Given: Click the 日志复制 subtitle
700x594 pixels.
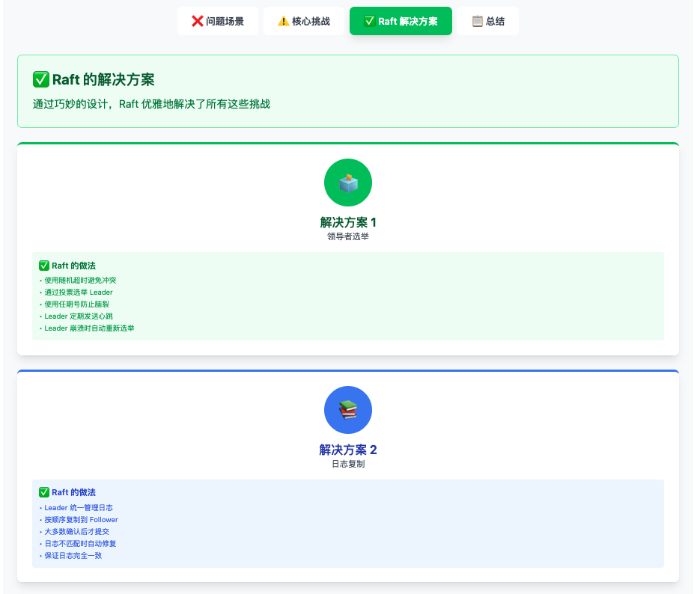Looking at the screenshot, I should (x=348, y=464).
